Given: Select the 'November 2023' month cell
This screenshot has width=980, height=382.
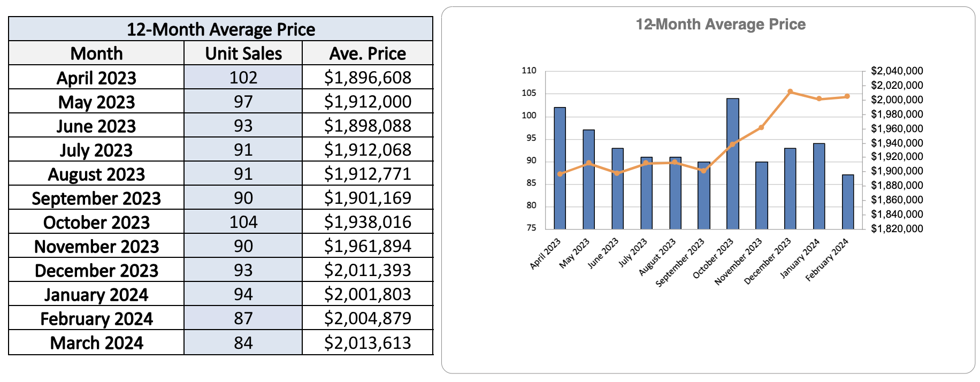Looking at the screenshot, I should [x=96, y=246].
